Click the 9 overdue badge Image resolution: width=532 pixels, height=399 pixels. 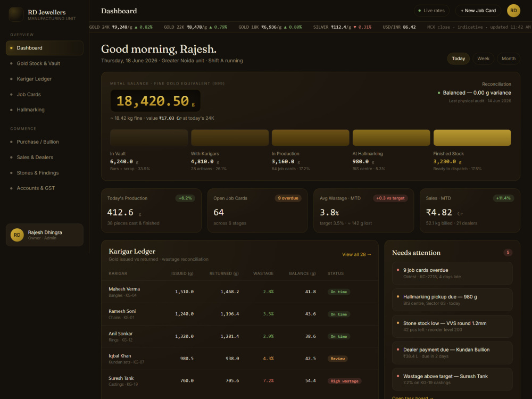coord(288,198)
